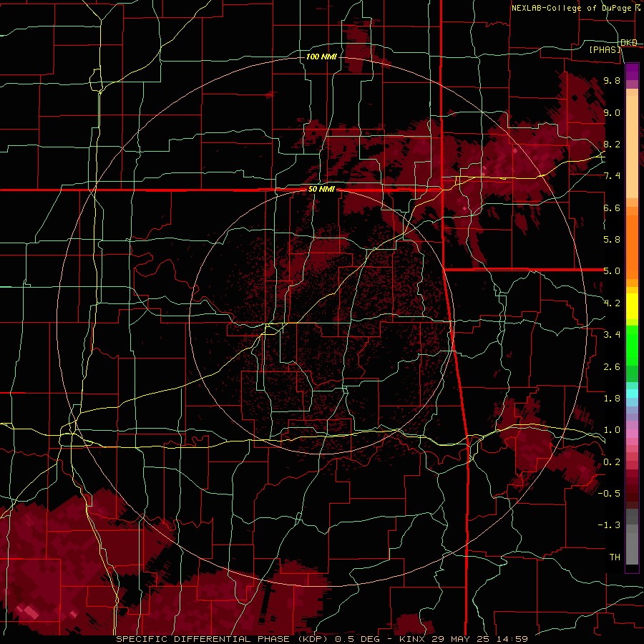
Task: Click the bright yellow band of color bar
Action: click(x=632, y=306)
